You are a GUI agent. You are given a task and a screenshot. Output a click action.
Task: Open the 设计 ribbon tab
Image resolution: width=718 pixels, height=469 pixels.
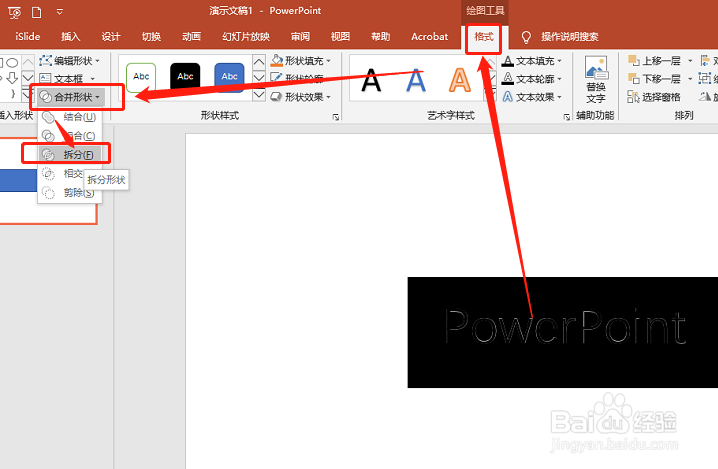click(x=111, y=37)
